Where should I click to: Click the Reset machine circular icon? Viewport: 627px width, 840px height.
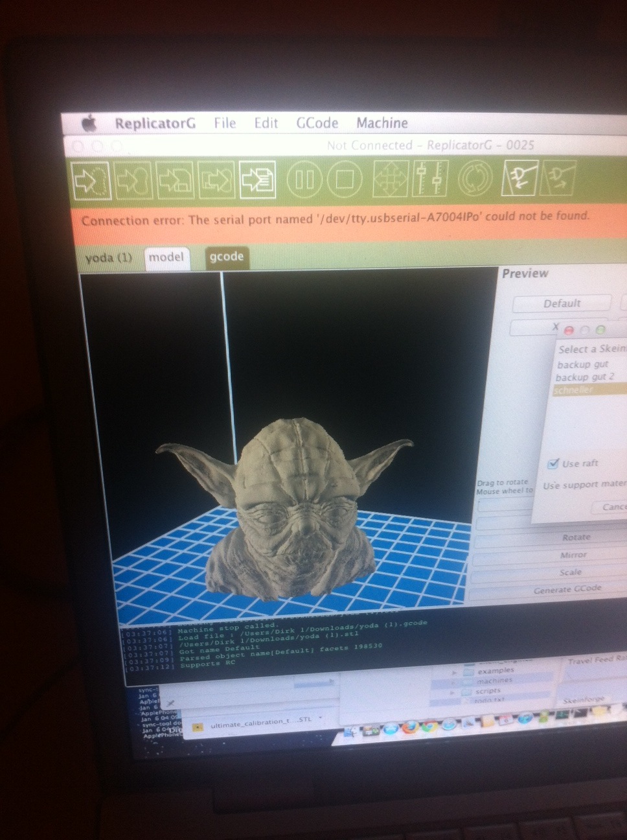[x=475, y=178]
